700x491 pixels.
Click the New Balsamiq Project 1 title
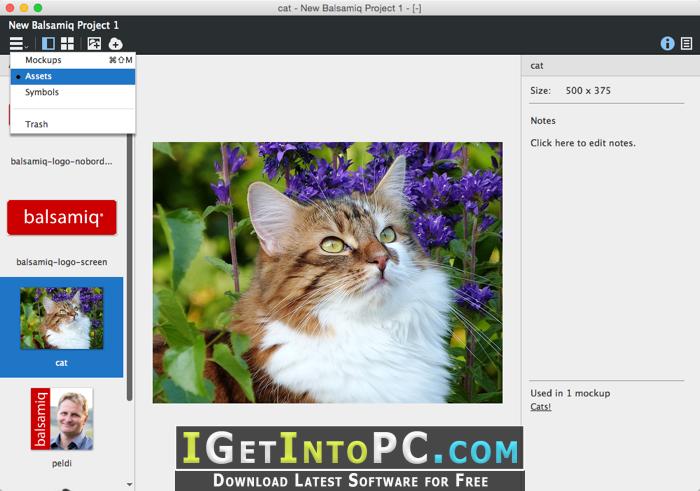coord(63,25)
